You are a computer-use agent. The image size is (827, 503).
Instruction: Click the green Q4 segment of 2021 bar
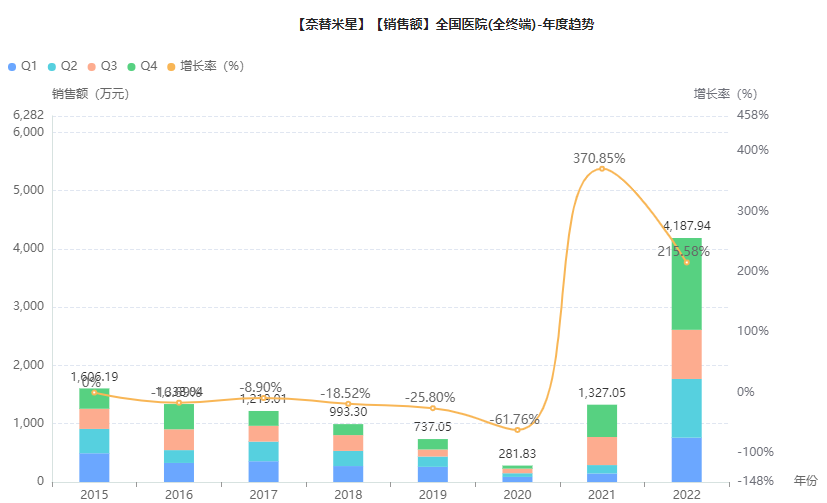tap(602, 420)
